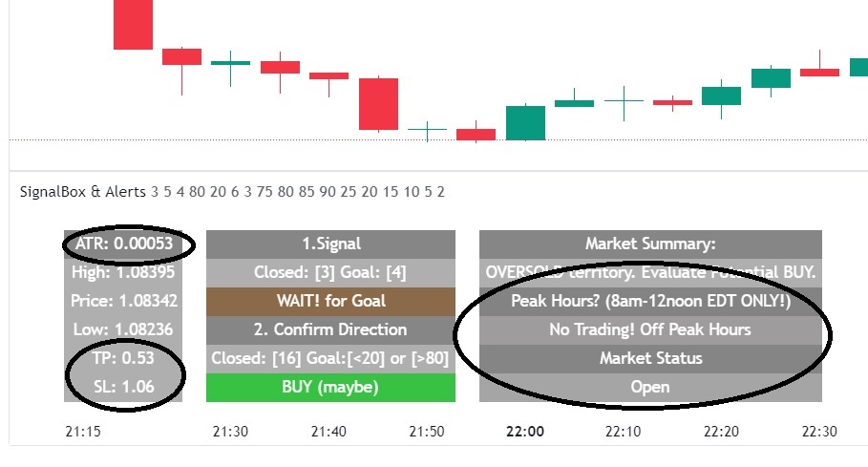Select the Market Status header row
Image resolution: width=868 pixels, height=467 pixels.
point(650,358)
